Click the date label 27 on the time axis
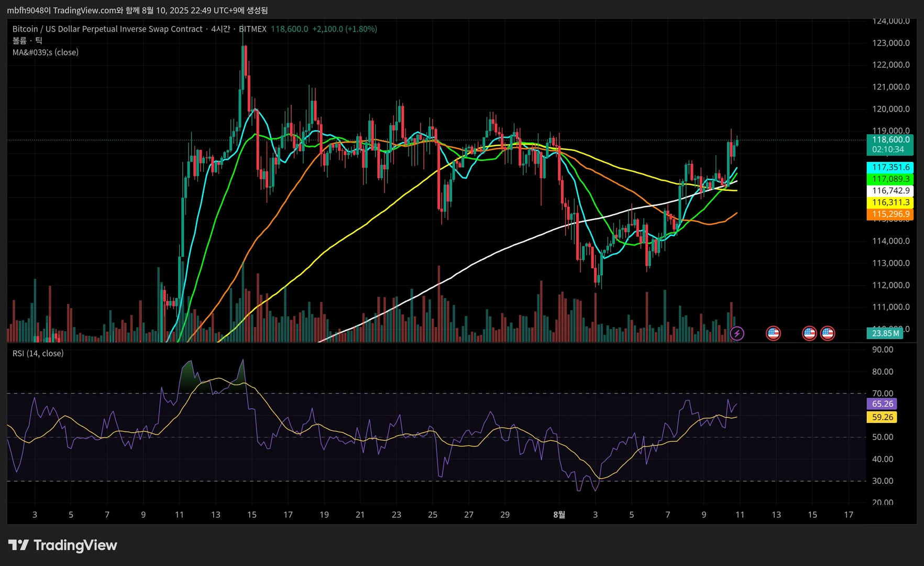Viewport: 924px width, 566px height. click(469, 515)
